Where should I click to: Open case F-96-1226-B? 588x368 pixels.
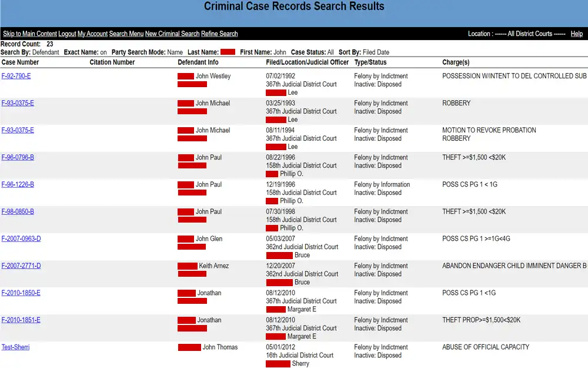18,184
